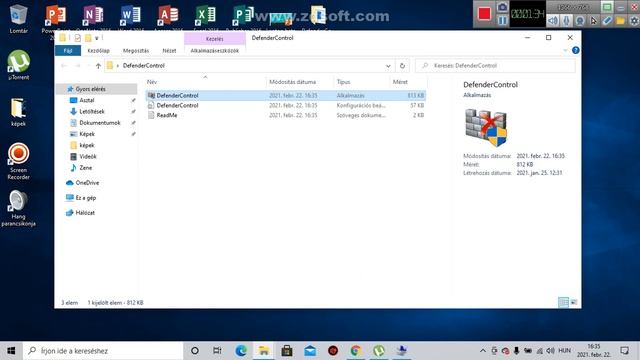Open pinned Képek in the navigation pane
Image resolution: width=640 pixels, height=360 pixels.
point(87,134)
